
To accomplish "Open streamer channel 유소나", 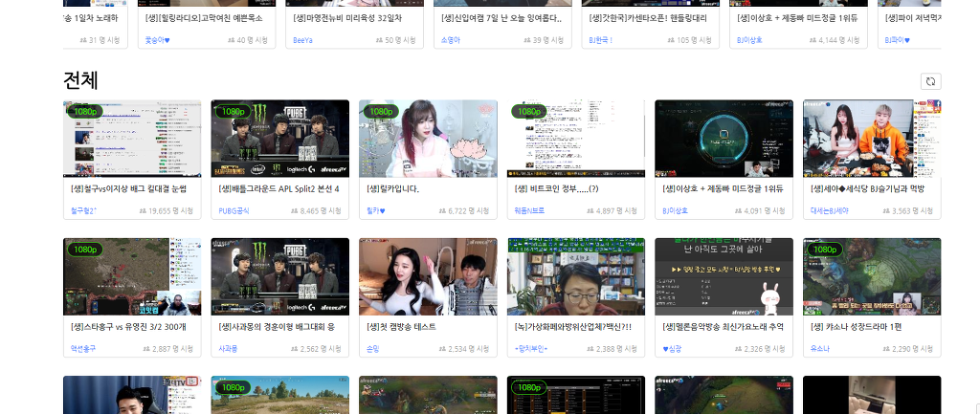I will coord(820,349).
